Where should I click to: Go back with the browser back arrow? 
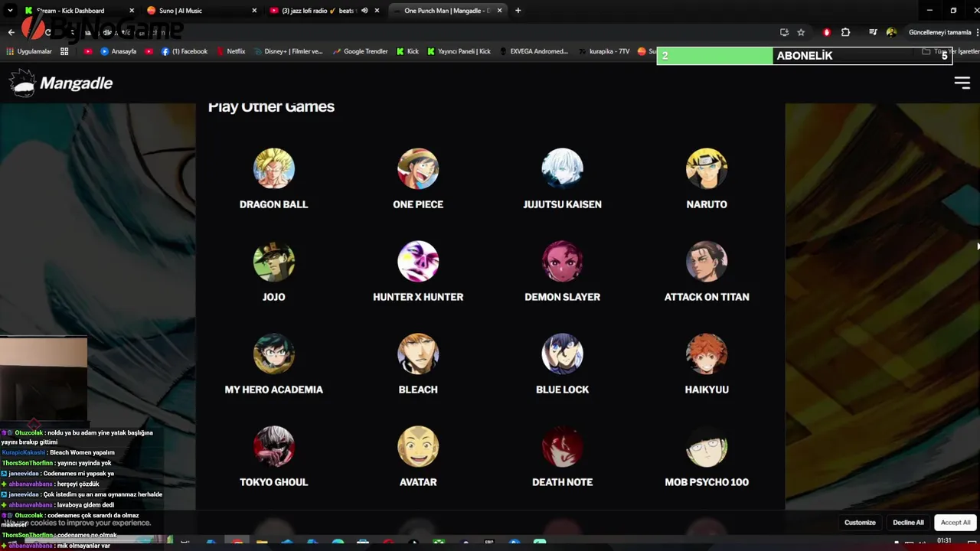(x=11, y=32)
